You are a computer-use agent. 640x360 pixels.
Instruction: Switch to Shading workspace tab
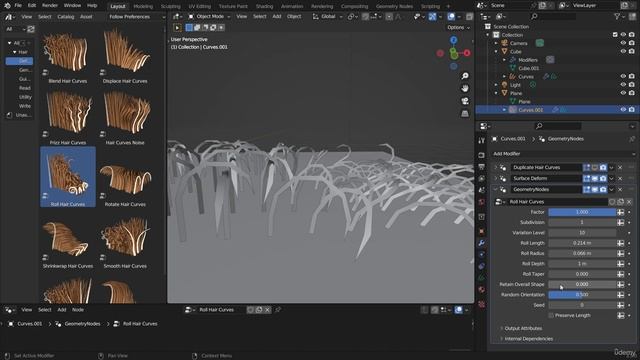point(264,7)
